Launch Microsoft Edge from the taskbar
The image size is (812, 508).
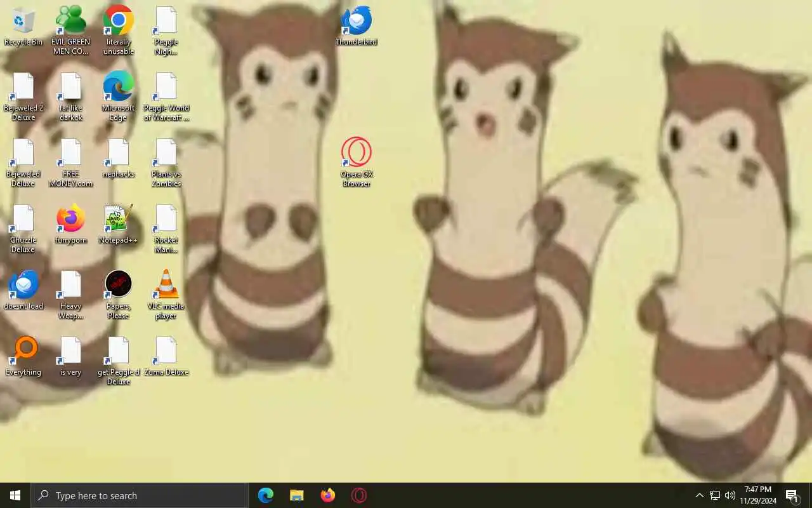point(266,495)
